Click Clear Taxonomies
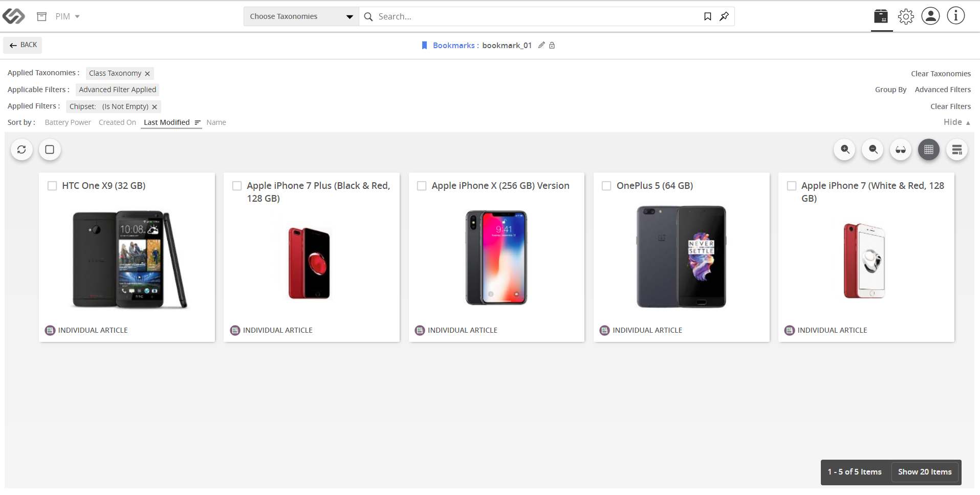This screenshot has width=980, height=495. pyautogui.click(x=941, y=74)
